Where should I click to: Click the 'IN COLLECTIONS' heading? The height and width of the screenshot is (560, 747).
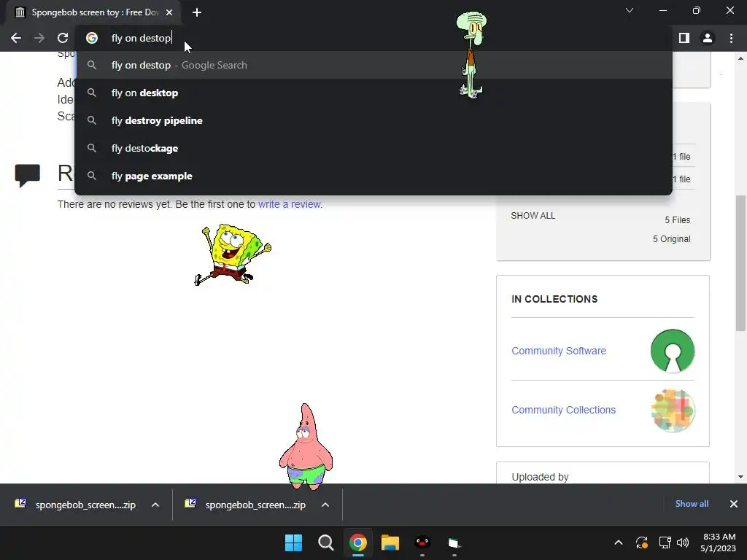pos(554,299)
